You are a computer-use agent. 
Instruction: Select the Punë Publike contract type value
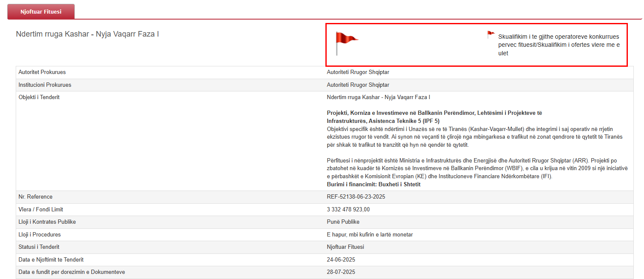click(x=343, y=222)
